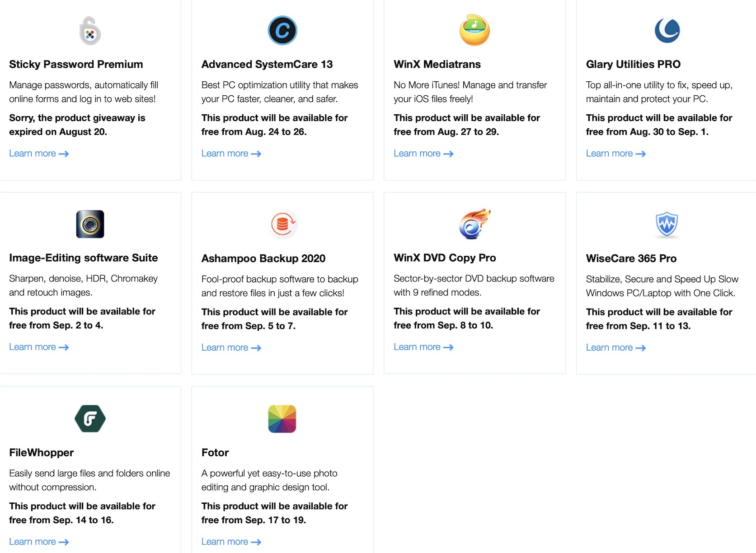Click the Sticky Password Premium padlock icon

click(x=90, y=31)
